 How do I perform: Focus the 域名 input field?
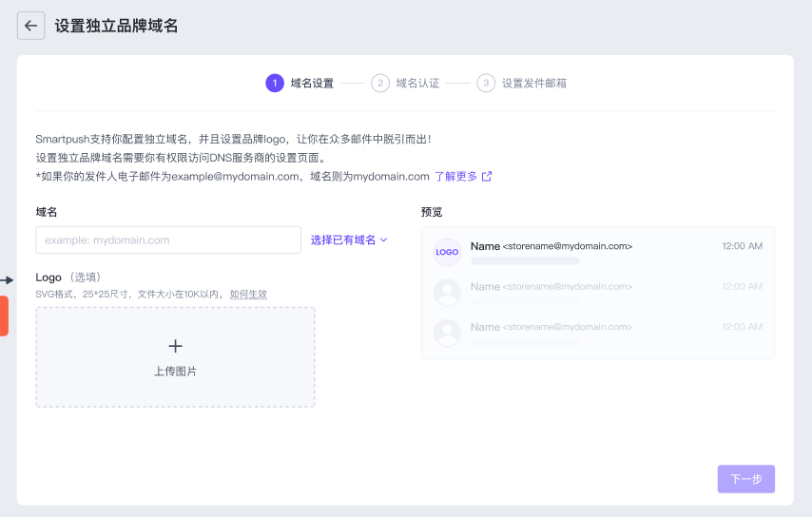point(168,240)
